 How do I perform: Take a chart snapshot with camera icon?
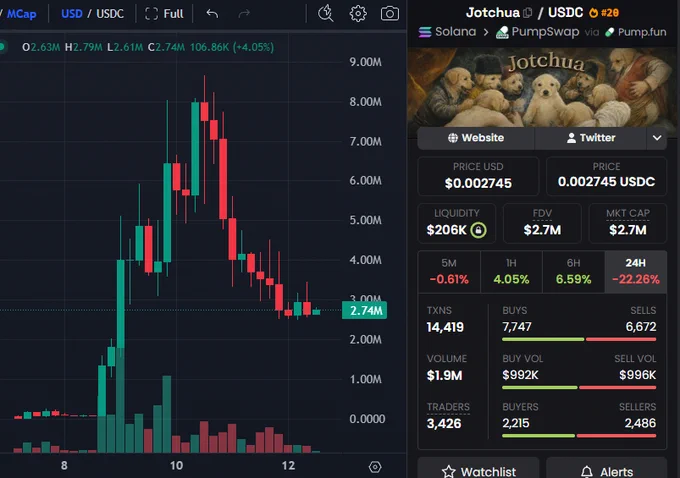click(389, 13)
